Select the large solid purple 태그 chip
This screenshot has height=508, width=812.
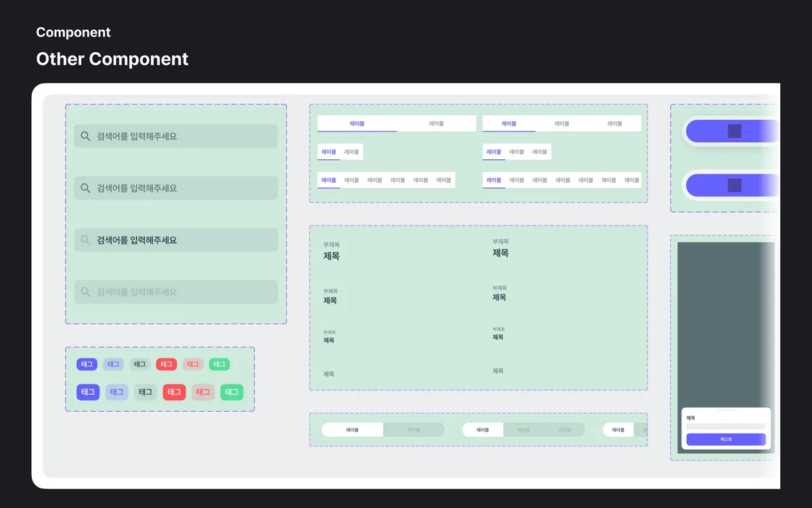tap(88, 392)
